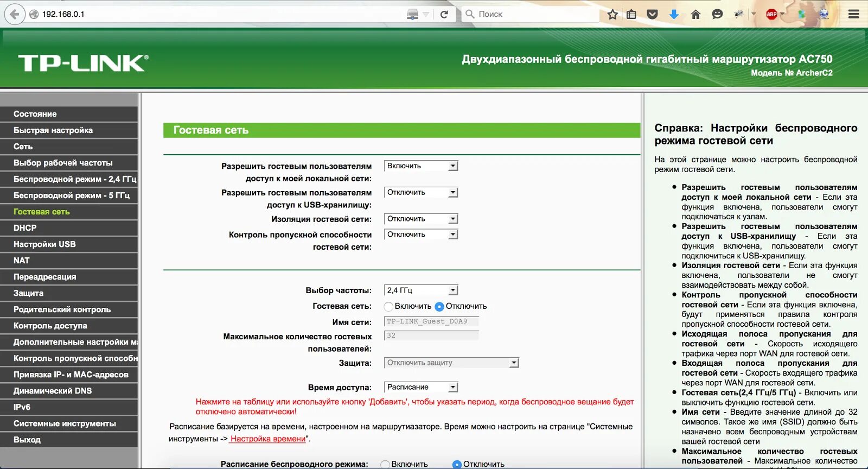Click the globe icon in address bar
Viewport: 868px width, 469px height.
point(34,14)
